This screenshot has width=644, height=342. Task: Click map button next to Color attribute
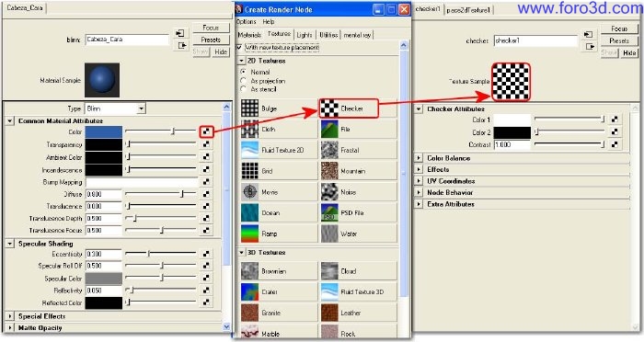(206, 131)
